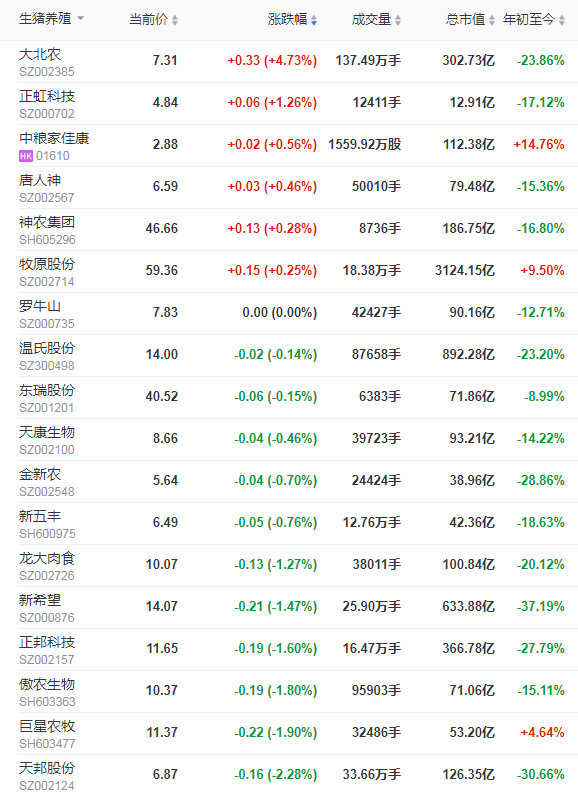Open stock 中粮家佳康
This screenshot has height=795, width=578.
pyautogui.click(x=54, y=138)
